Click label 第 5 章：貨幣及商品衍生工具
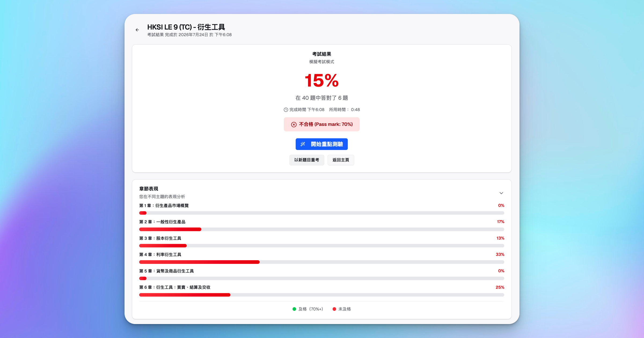Screen dimensions: 644x338 (166, 271)
